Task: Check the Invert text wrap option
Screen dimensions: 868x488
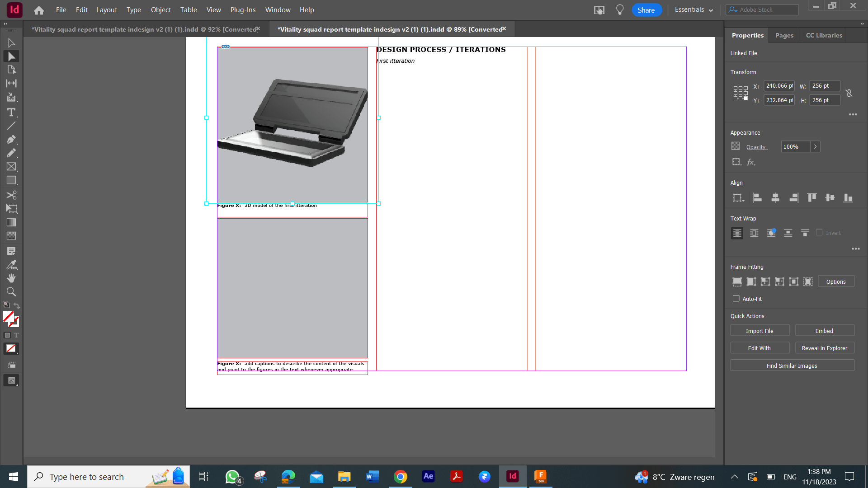Action: 819,232
